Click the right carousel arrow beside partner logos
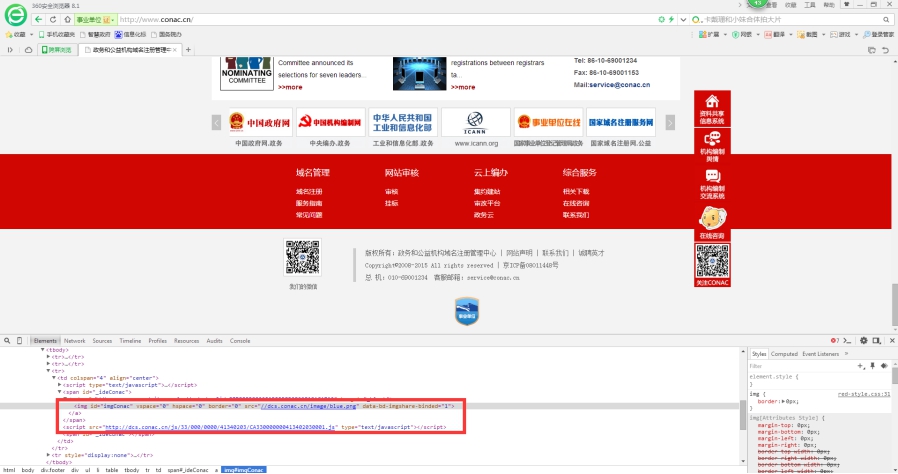The height and width of the screenshot is (474, 898). click(670, 122)
